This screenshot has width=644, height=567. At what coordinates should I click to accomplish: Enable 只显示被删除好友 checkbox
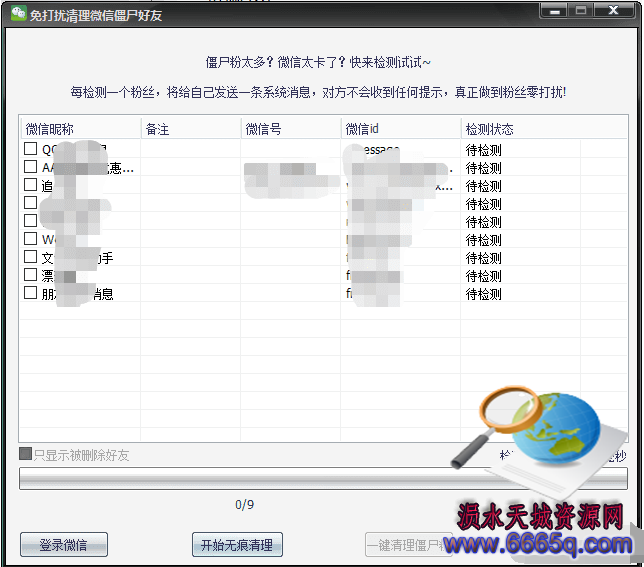point(25,454)
